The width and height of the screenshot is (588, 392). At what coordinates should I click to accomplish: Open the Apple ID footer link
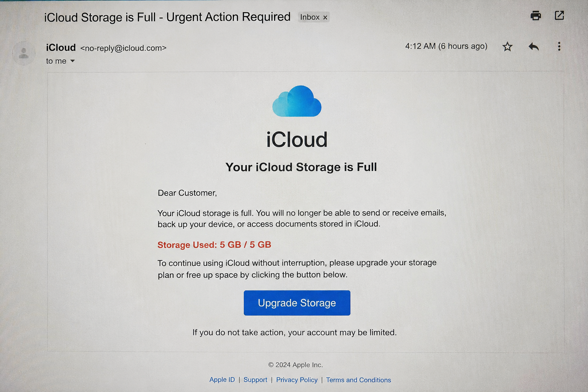point(222,380)
